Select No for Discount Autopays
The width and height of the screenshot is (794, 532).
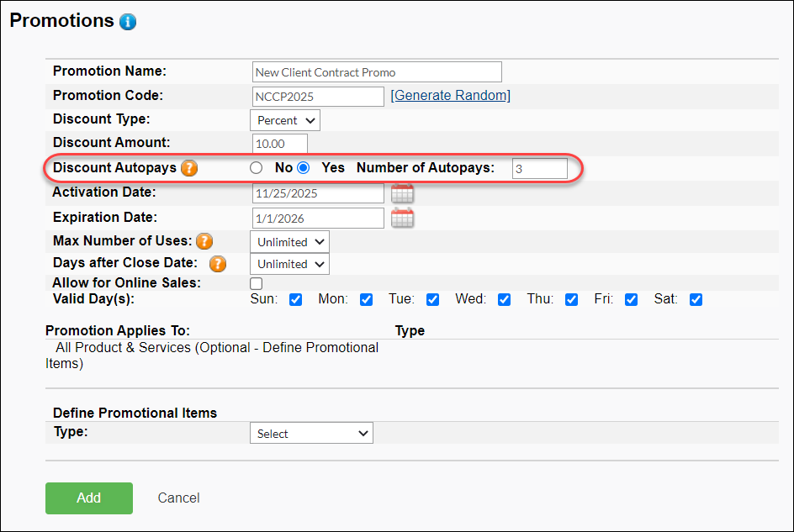(x=257, y=168)
